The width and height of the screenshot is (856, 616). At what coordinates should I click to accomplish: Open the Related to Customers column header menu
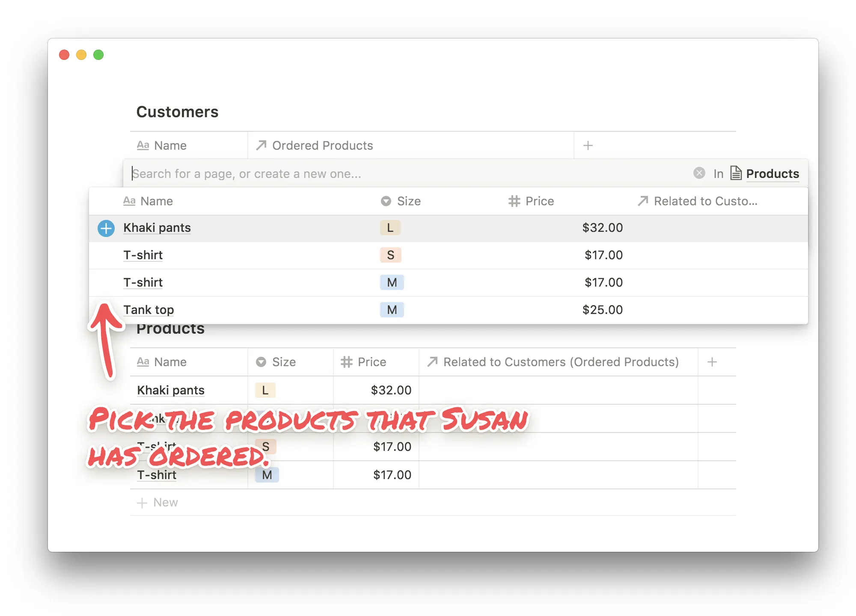click(x=561, y=362)
